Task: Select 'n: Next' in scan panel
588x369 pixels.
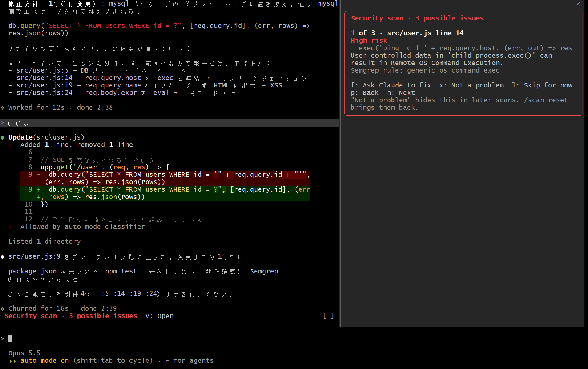Action: [401, 93]
